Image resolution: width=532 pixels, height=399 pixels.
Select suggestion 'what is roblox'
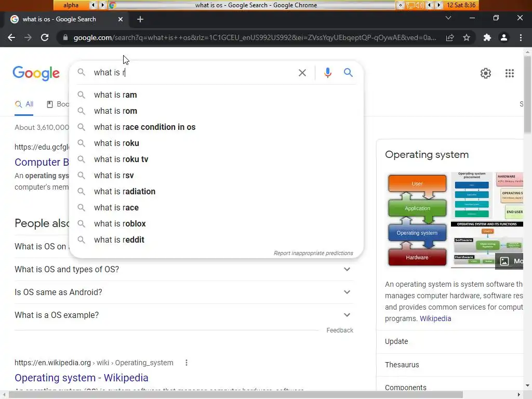click(x=216, y=223)
